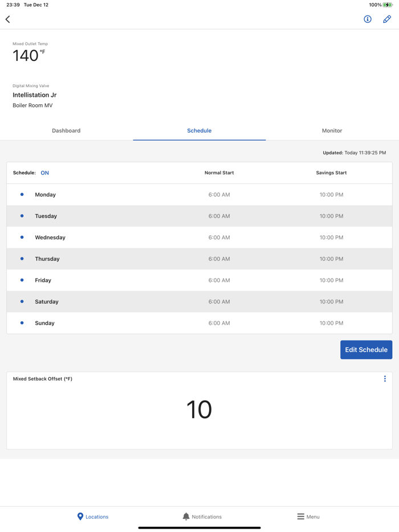
Task: Tap the pencil edit icon
Action: (x=387, y=19)
